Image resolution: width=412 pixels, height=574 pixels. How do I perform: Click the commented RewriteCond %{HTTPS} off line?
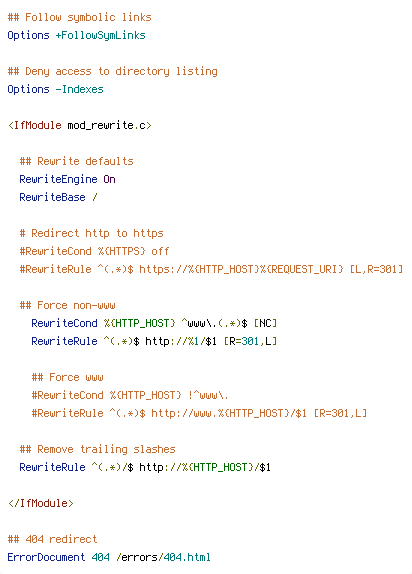[x=94, y=251]
